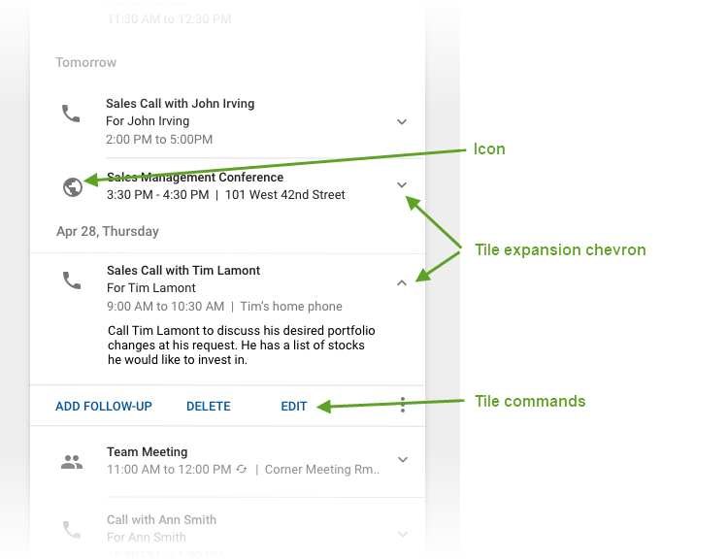Click the Tim Lamont call description text
Viewport: 728px width, 560px height.
point(241,346)
